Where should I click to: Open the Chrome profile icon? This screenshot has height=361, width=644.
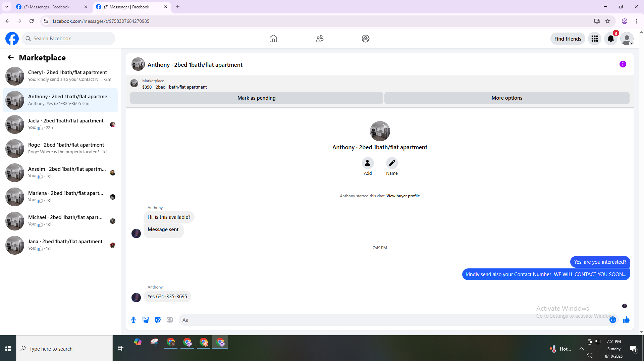[x=625, y=21]
